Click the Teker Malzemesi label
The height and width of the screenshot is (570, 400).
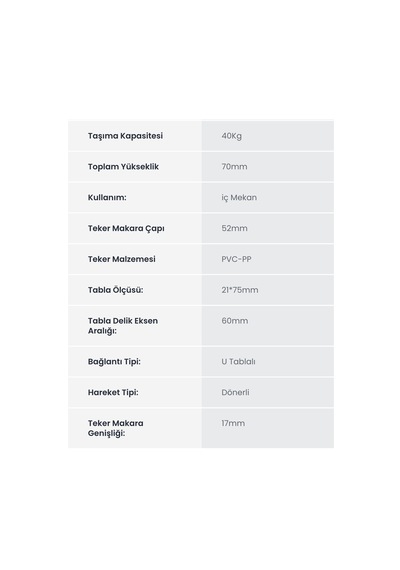click(x=121, y=259)
